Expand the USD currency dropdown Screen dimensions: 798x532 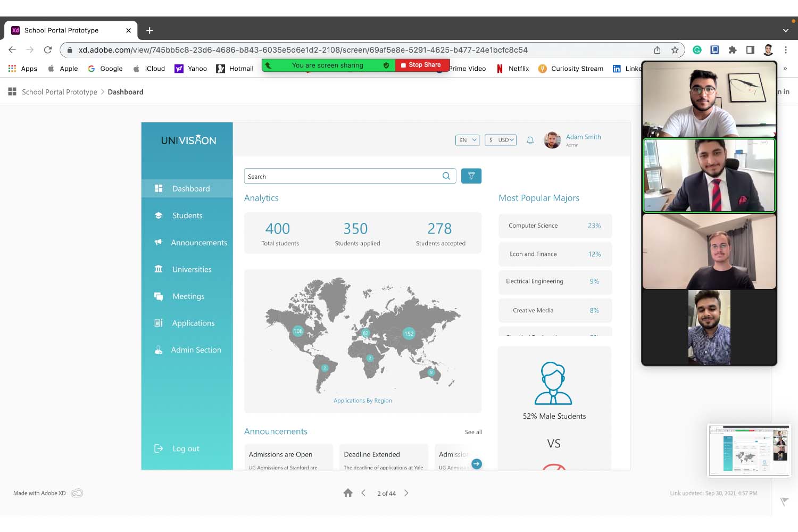click(501, 140)
